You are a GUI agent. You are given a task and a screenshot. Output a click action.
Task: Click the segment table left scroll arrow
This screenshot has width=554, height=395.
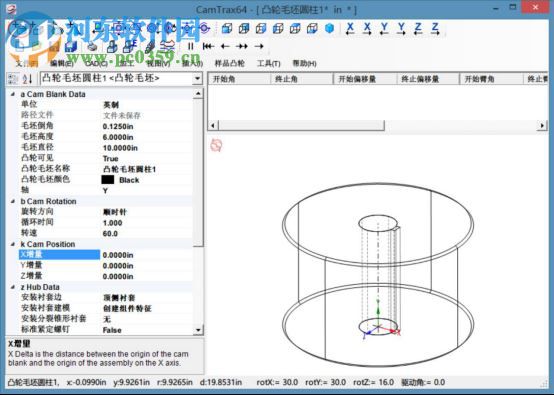click(213, 125)
